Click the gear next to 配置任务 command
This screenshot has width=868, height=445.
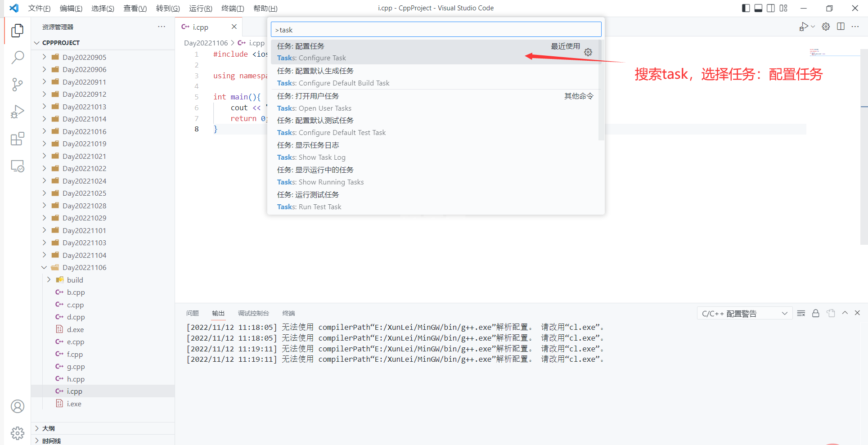pos(588,52)
